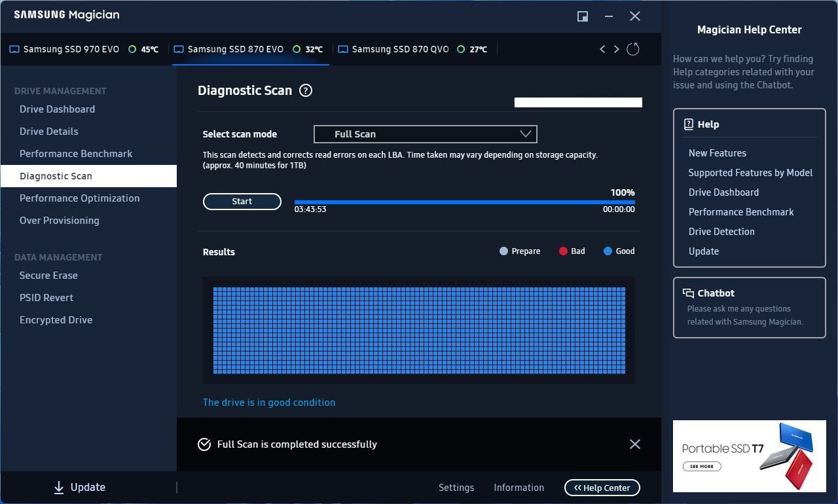Close the Samsung Magician window

(635, 16)
